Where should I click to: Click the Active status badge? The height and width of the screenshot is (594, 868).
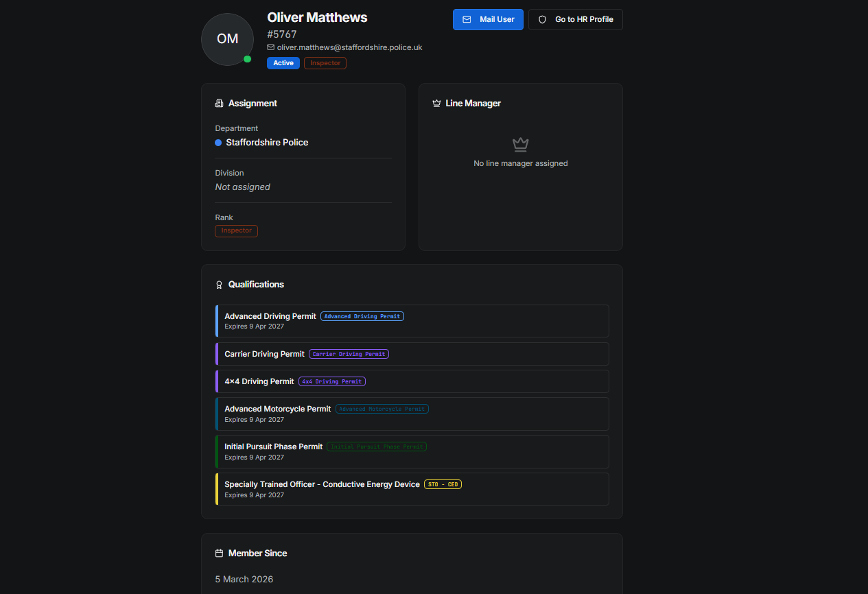283,63
